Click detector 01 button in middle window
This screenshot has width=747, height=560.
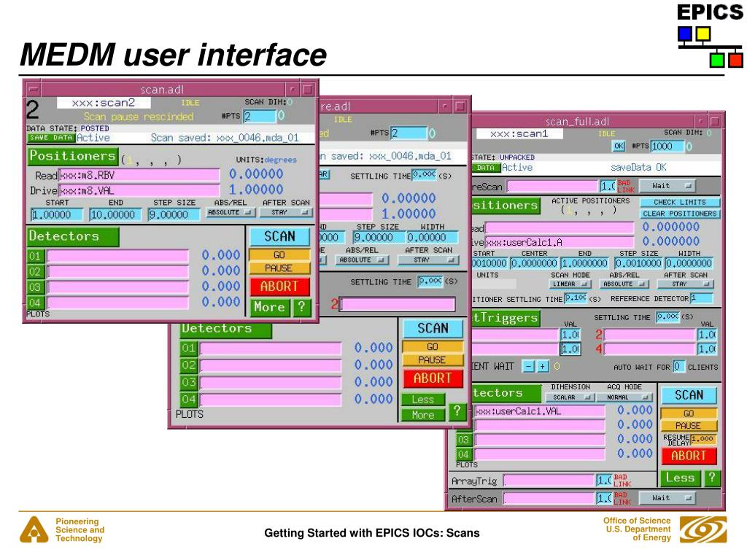tap(189, 349)
